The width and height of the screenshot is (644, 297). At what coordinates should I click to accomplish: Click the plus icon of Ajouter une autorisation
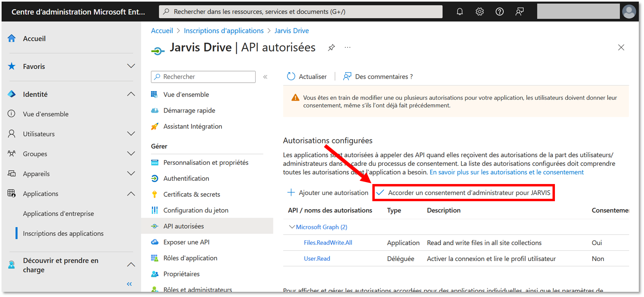291,192
